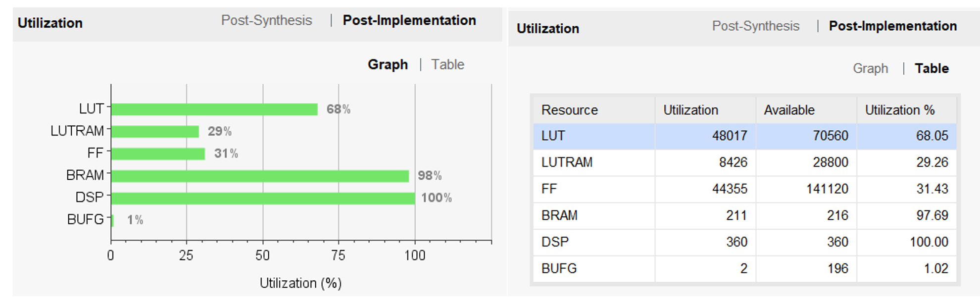
Task: Click the Resource column header
Action: 569,110
